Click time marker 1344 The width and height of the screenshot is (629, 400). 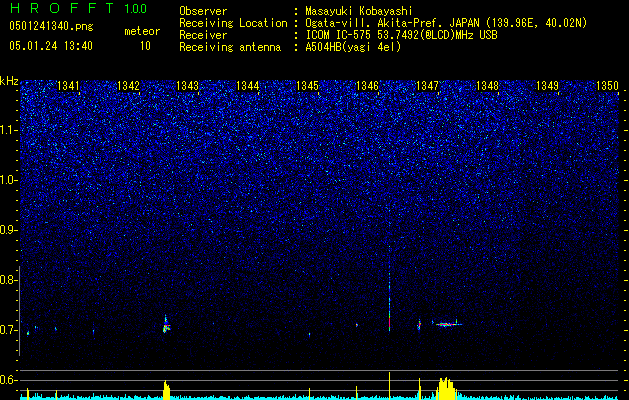click(x=248, y=85)
